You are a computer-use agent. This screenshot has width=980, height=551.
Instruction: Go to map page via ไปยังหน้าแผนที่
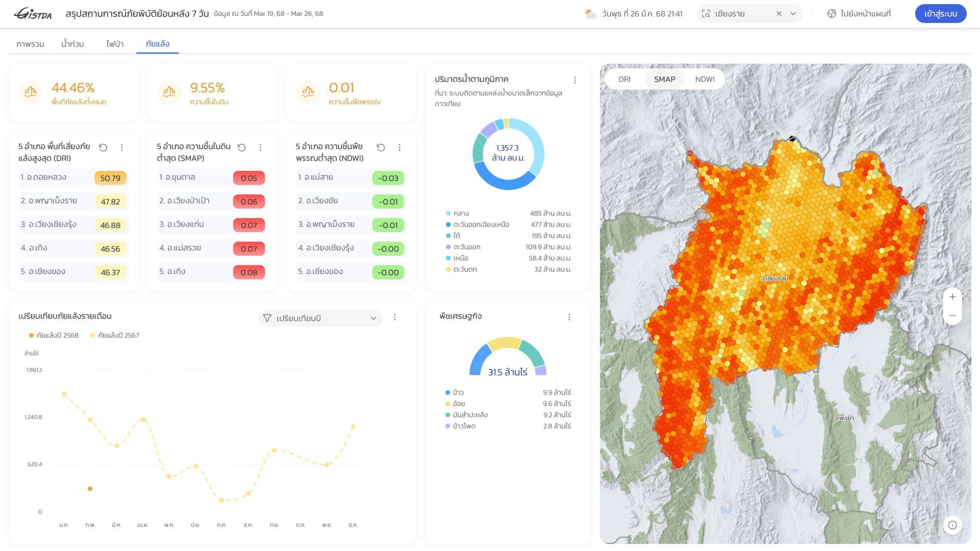[859, 14]
